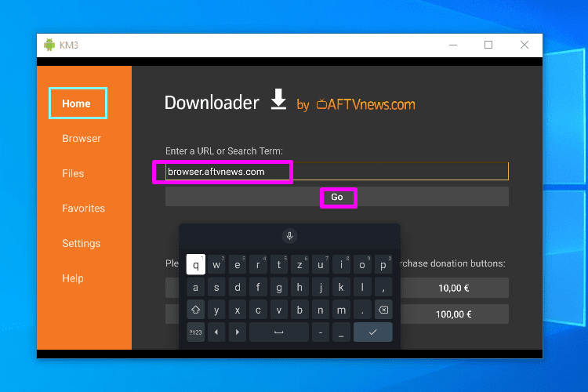Tap the h key
The width and height of the screenshot is (588, 392).
299,288
